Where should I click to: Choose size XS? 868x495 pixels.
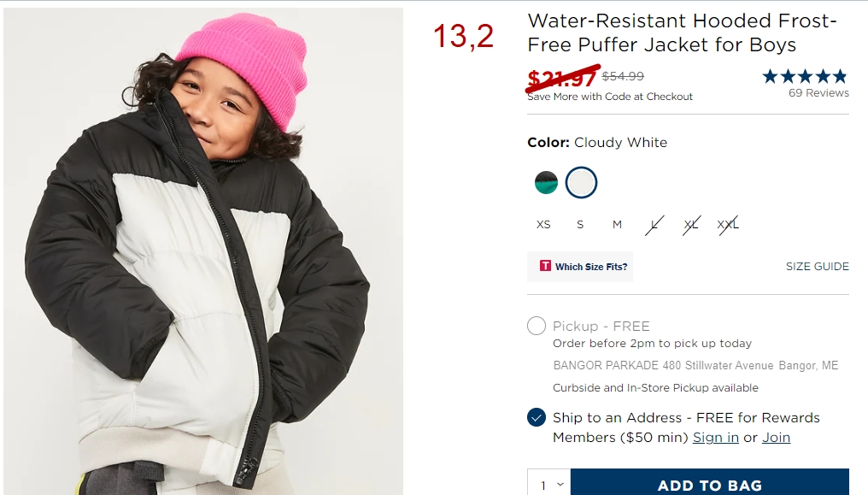point(543,225)
